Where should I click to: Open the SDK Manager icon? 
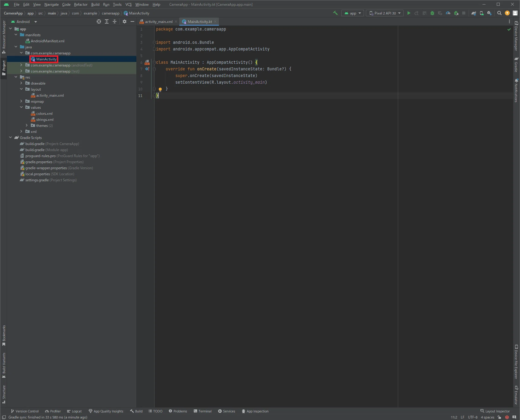489,13
